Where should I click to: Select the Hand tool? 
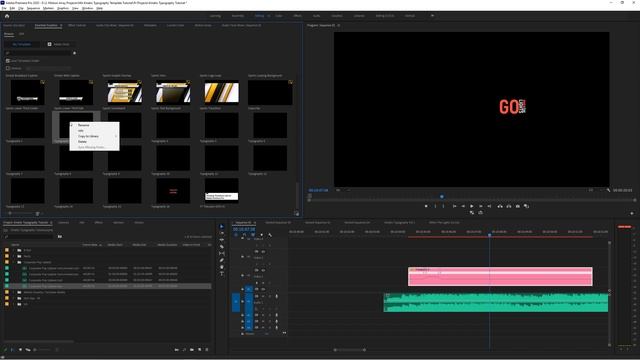point(222,267)
